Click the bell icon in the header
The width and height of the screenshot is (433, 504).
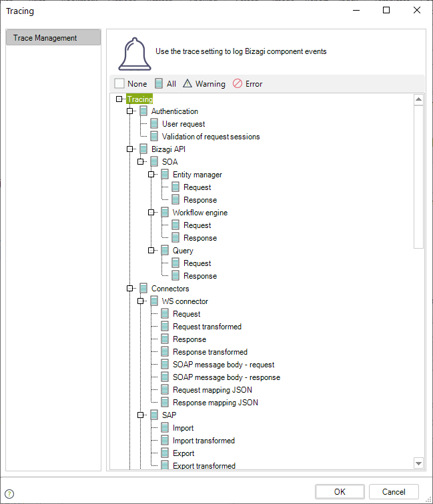point(135,54)
